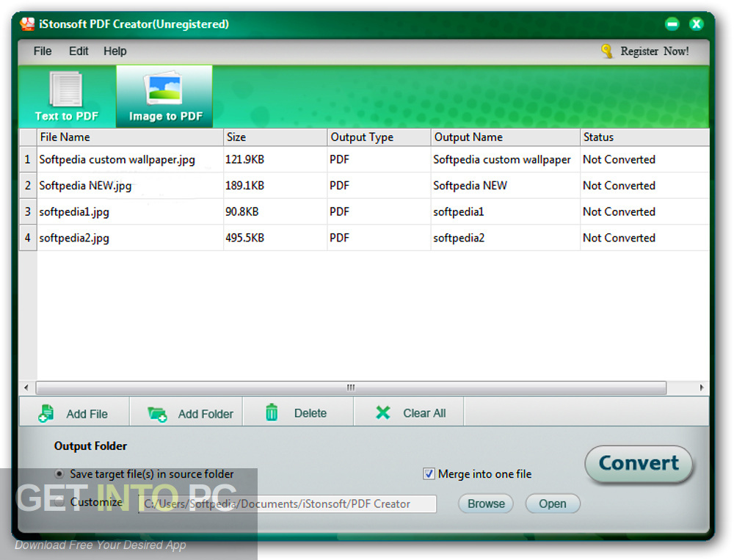Click the scrollbar right arrow
Image resolution: width=734 pixels, height=560 pixels.
coord(701,388)
